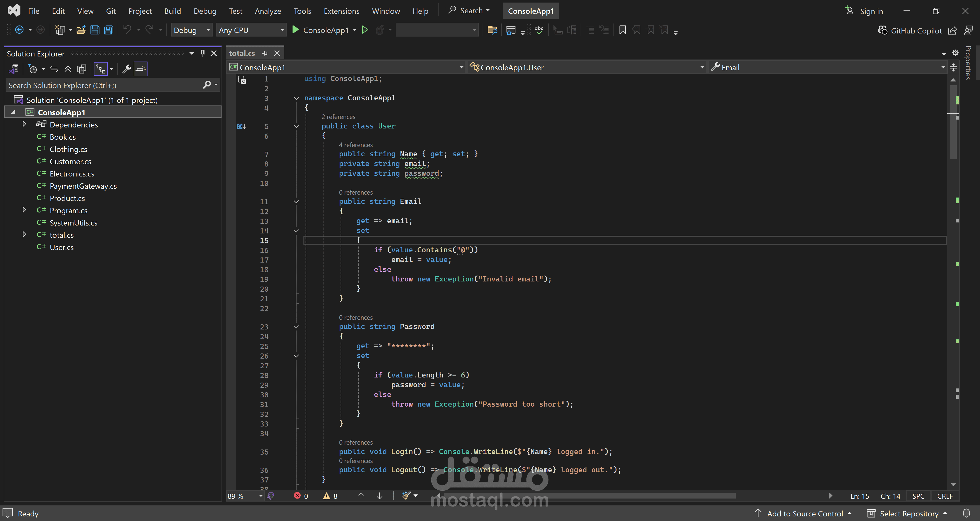Click the warnings triangle showing 8
This screenshot has width=980, height=521.
point(330,496)
